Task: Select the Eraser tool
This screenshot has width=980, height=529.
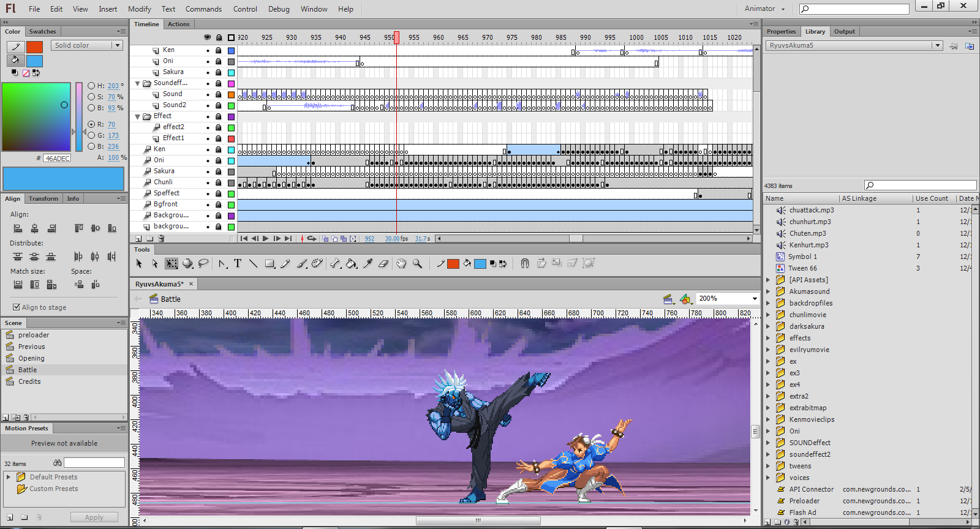Action: click(383, 263)
